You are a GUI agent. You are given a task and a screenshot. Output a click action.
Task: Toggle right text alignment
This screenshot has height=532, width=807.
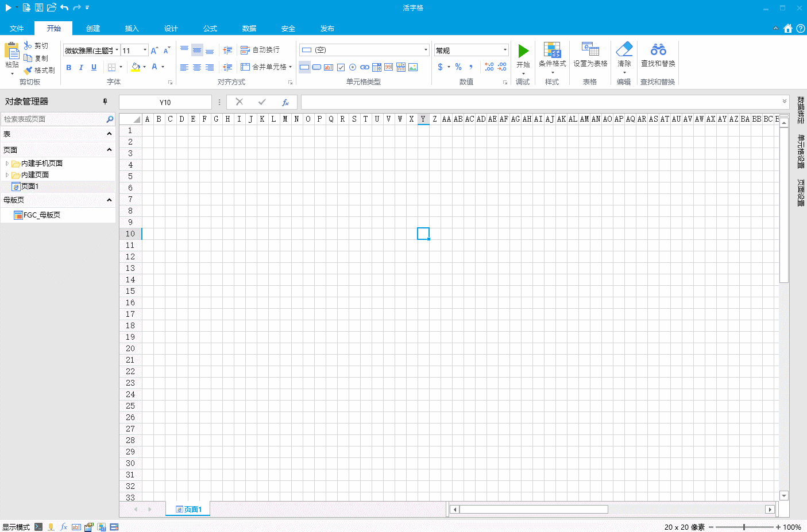[x=210, y=67]
